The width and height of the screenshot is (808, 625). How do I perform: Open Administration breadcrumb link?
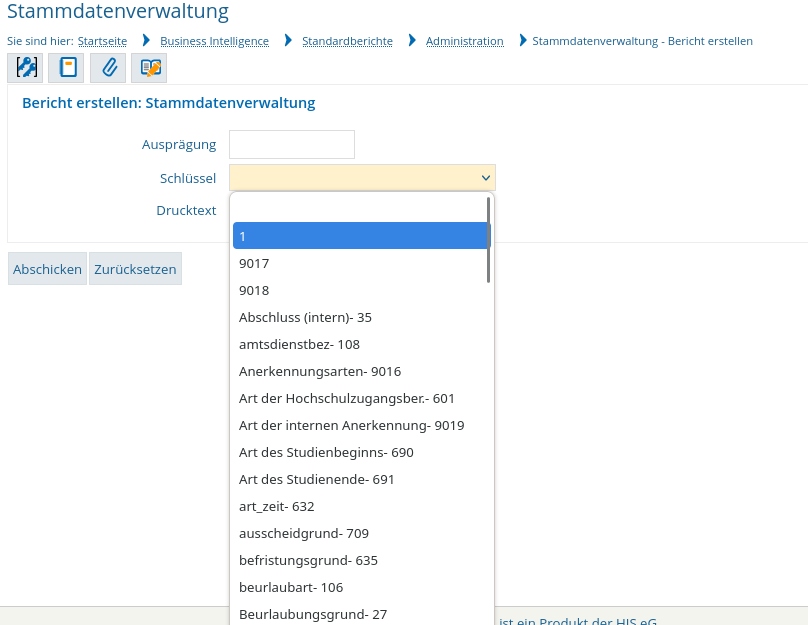(464, 41)
